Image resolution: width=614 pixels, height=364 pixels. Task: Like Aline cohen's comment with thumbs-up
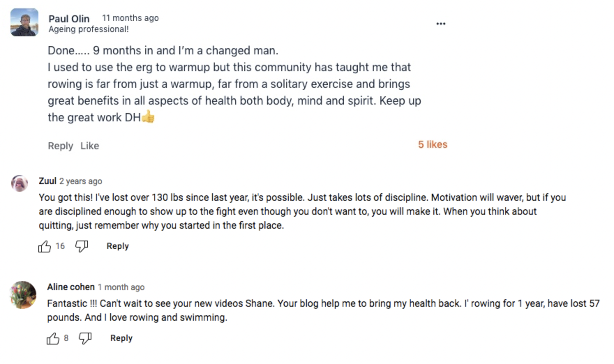pos(53,339)
